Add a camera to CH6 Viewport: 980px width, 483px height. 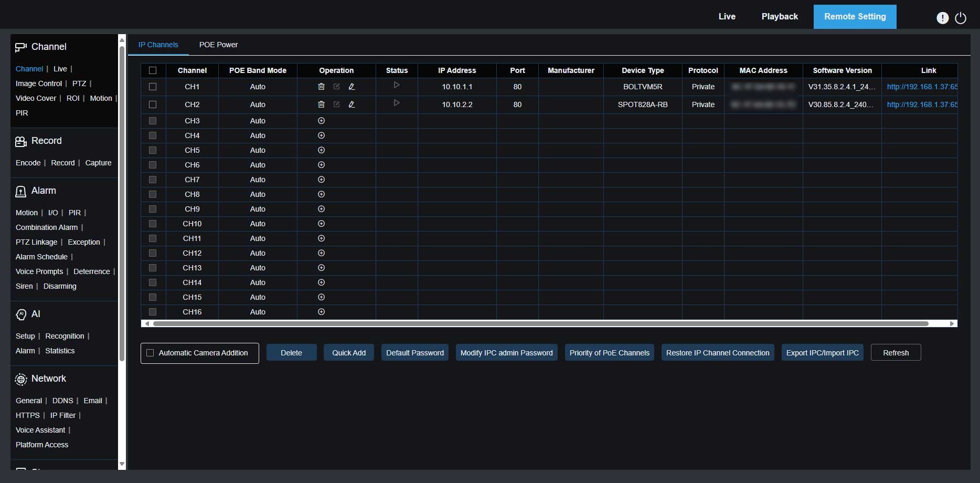(x=322, y=165)
